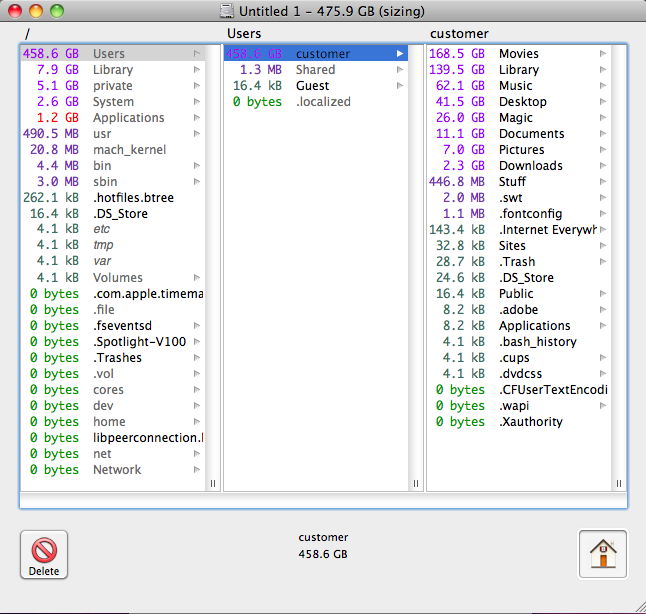Select the Network folder

pyautogui.click(x=112, y=470)
